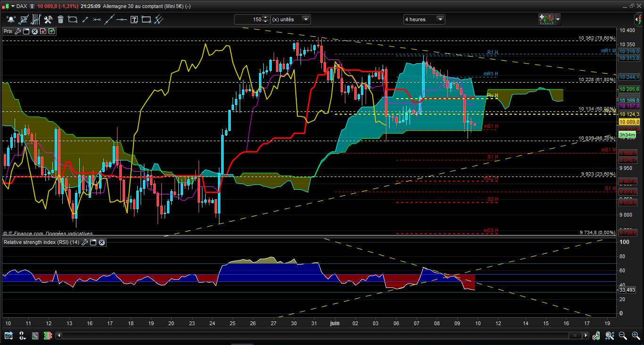Open the add-indicator chart icon

[x=546, y=19]
